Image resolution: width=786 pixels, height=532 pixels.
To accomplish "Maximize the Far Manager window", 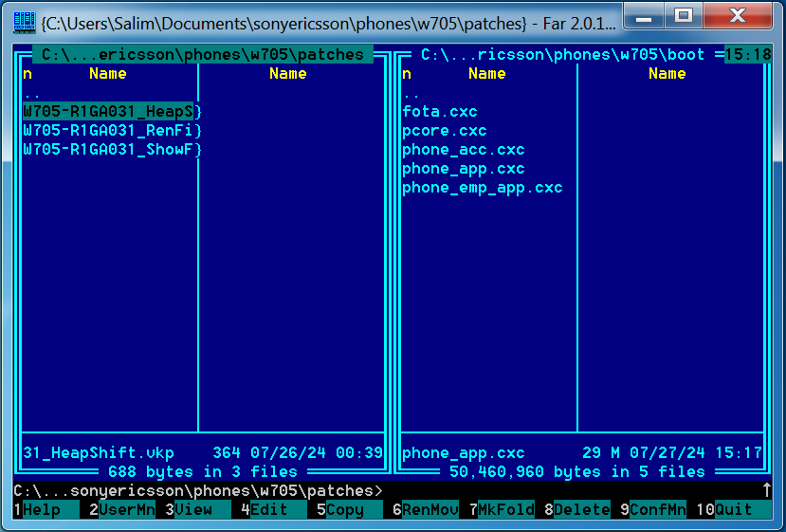I will (x=683, y=15).
